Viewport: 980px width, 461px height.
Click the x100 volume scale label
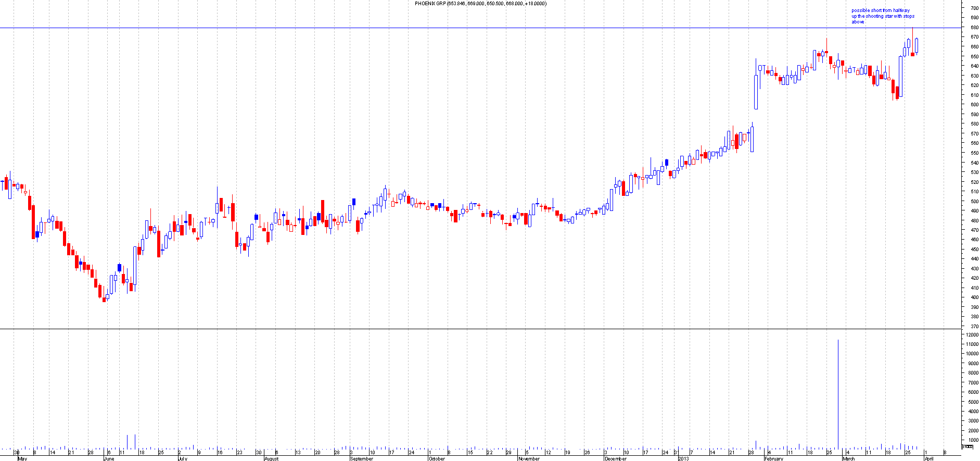967,447
